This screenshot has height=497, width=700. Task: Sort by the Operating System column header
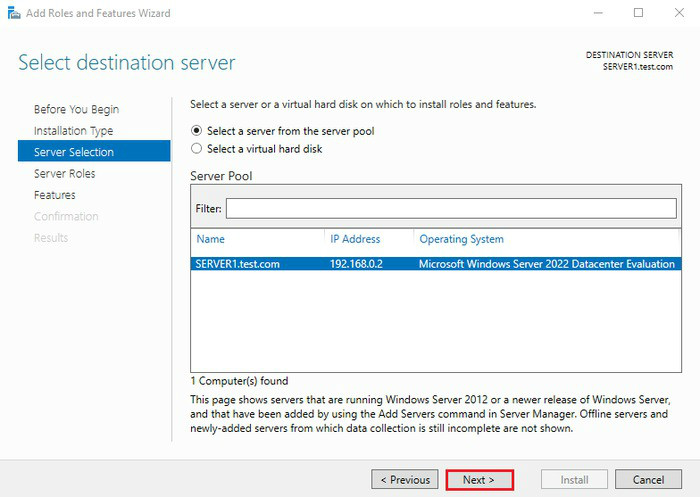(x=461, y=239)
